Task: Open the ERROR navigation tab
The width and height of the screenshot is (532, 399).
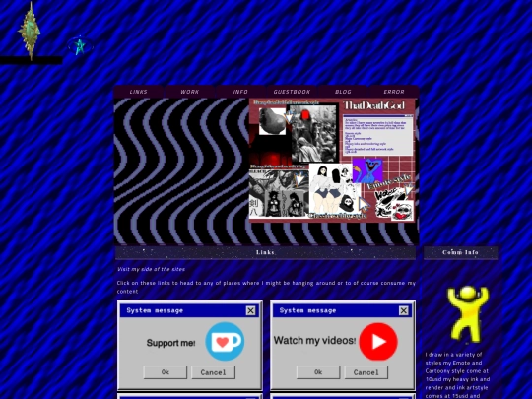Action: 394,92
